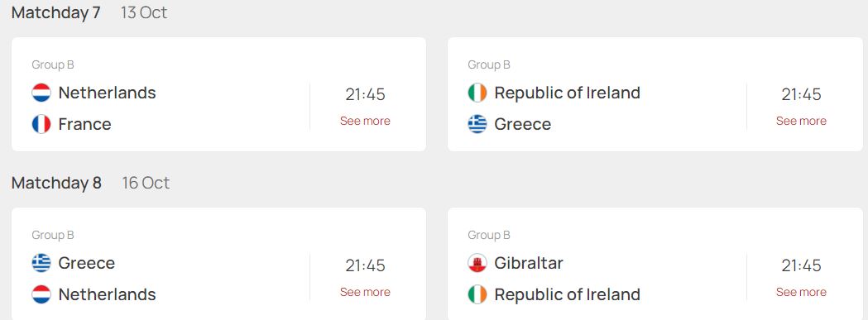Screen dimensions: 868x320
Task: Open See more for Netherlands vs France
Action: (x=365, y=121)
